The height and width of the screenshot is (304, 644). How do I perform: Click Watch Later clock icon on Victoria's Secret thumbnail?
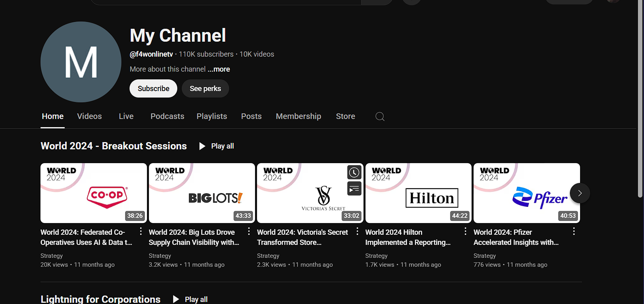coord(354,172)
